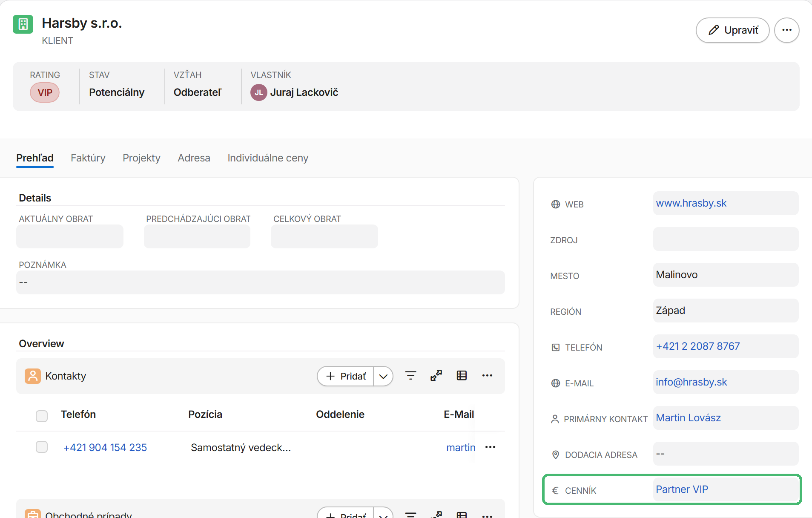The image size is (812, 518).
Task: Click the MESTO field showing Malinovo
Action: pyautogui.click(x=726, y=275)
